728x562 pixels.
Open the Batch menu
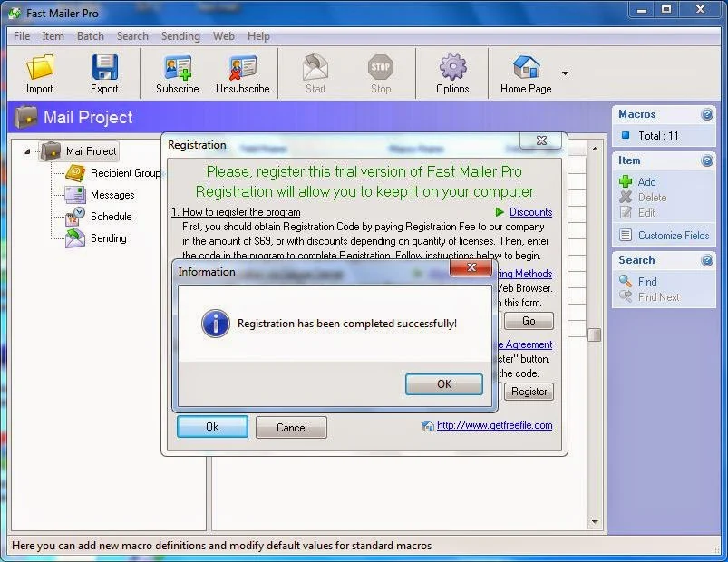click(x=91, y=36)
